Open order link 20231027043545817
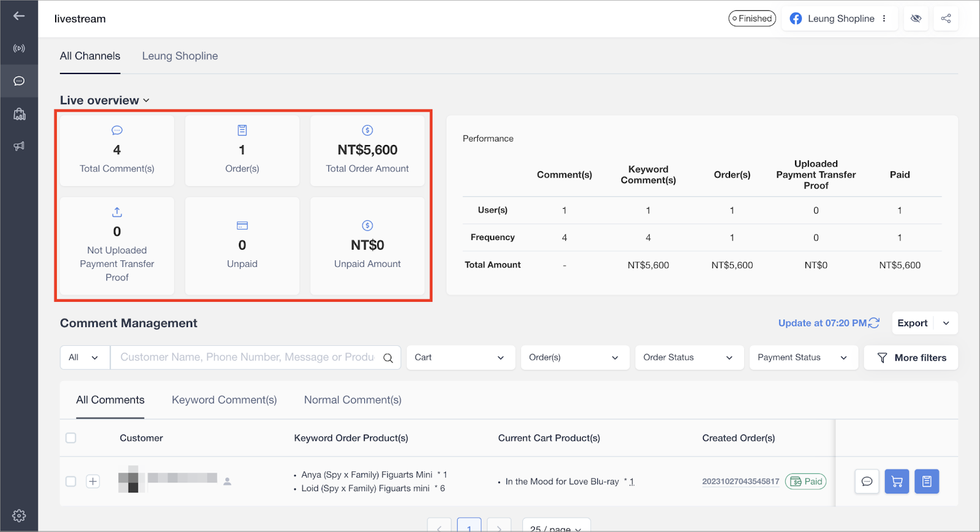This screenshot has width=980, height=532. coord(741,481)
